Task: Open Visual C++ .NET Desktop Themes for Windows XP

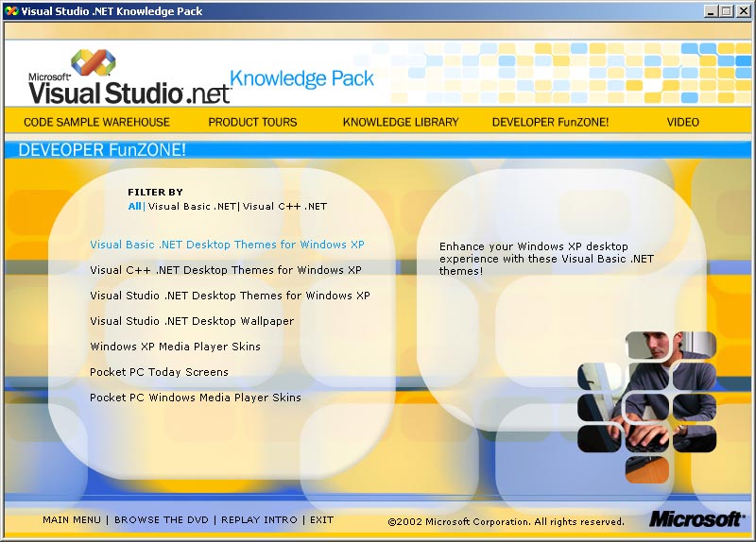Action: (226, 270)
